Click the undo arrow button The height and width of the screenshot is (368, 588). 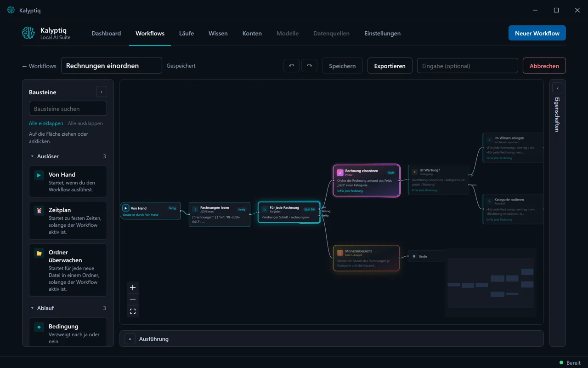coord(291,66)
